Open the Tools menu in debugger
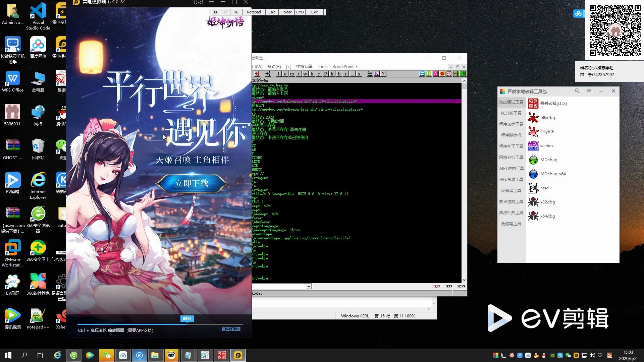This screenshot has width=644, height=362. coord(322,67)
